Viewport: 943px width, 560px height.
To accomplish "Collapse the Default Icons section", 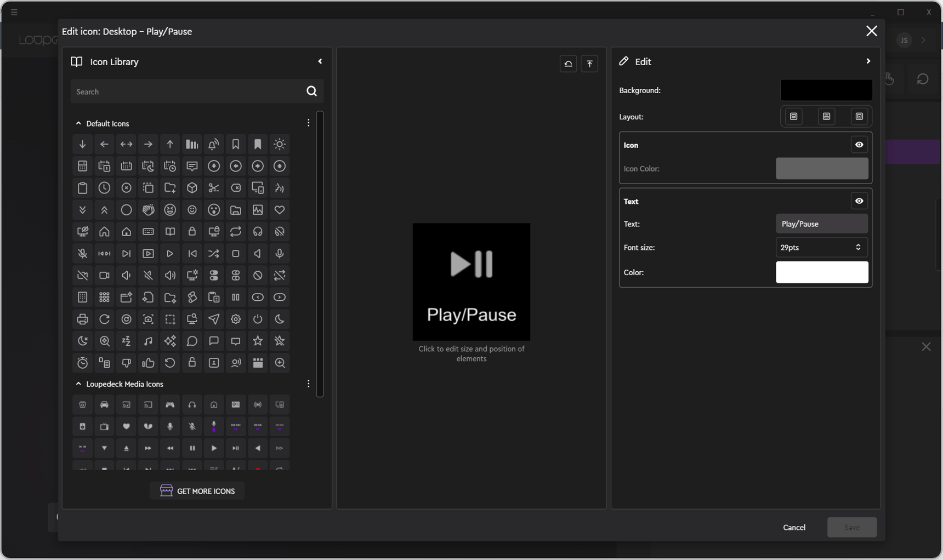I will pyautogui.click(x=78, y=123).
